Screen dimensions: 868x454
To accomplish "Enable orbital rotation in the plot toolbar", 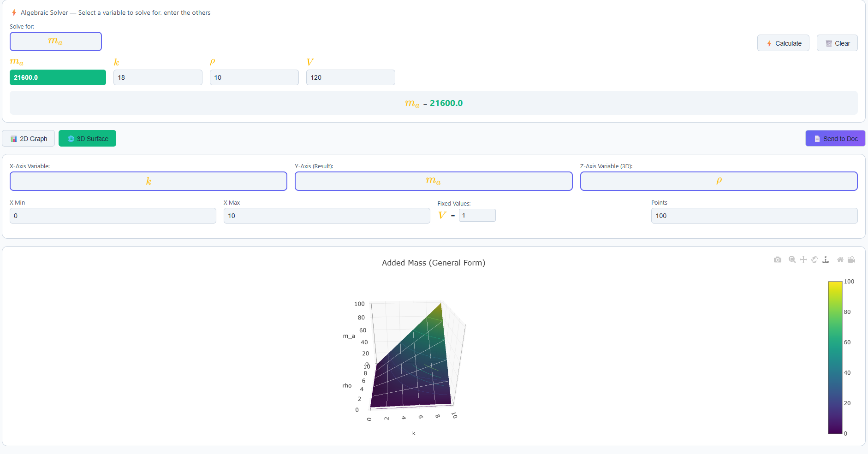I will (814, 259).
